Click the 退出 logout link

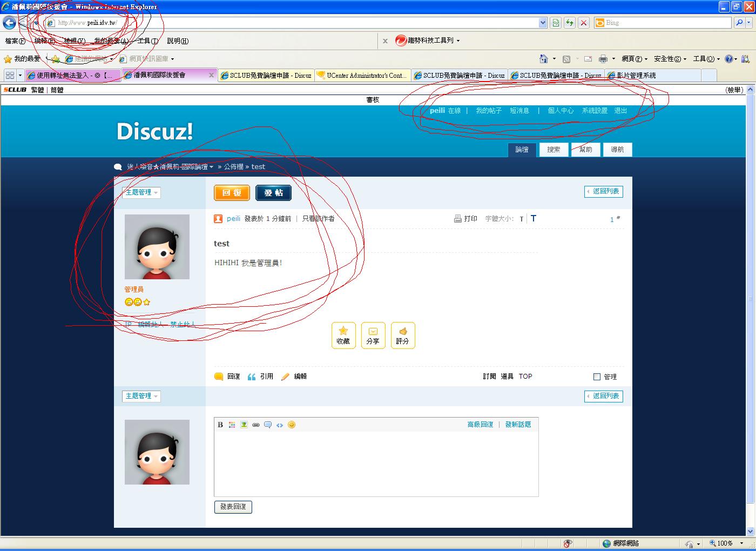pos(620,111)
